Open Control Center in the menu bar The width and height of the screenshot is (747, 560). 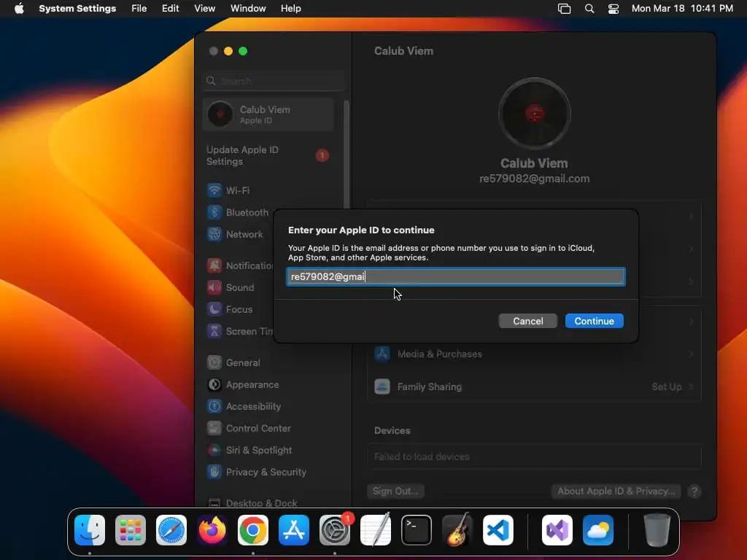click(x=613, y=9)
